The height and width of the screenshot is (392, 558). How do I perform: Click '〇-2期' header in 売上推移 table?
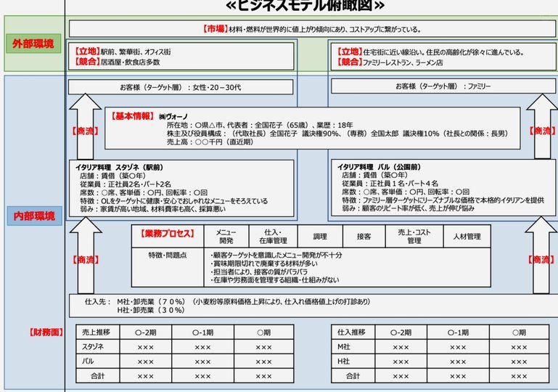click(146, 332)
